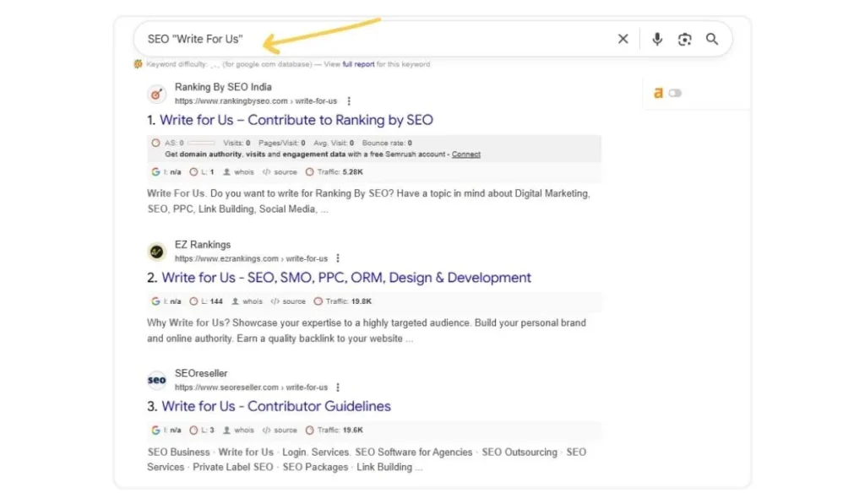Click the Ranking By SEO favicon
Viewport: 865px width, 504px height.
click(x=156, y=94)
